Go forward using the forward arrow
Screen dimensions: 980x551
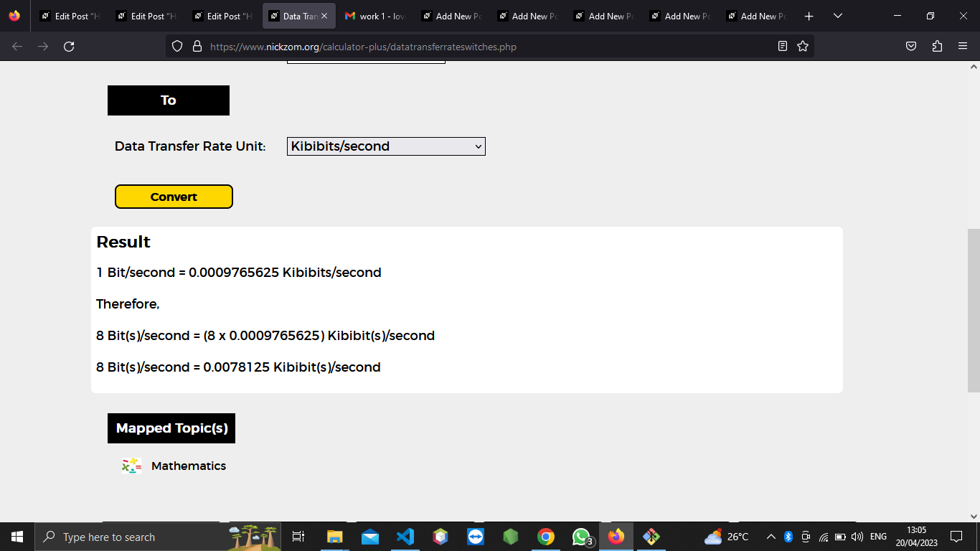click(43, 47)
